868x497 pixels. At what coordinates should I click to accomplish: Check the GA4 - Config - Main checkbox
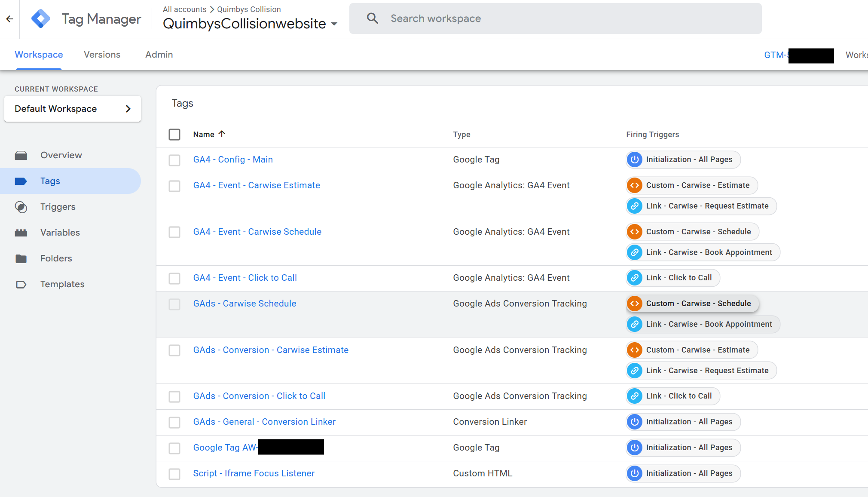point(174,160)
